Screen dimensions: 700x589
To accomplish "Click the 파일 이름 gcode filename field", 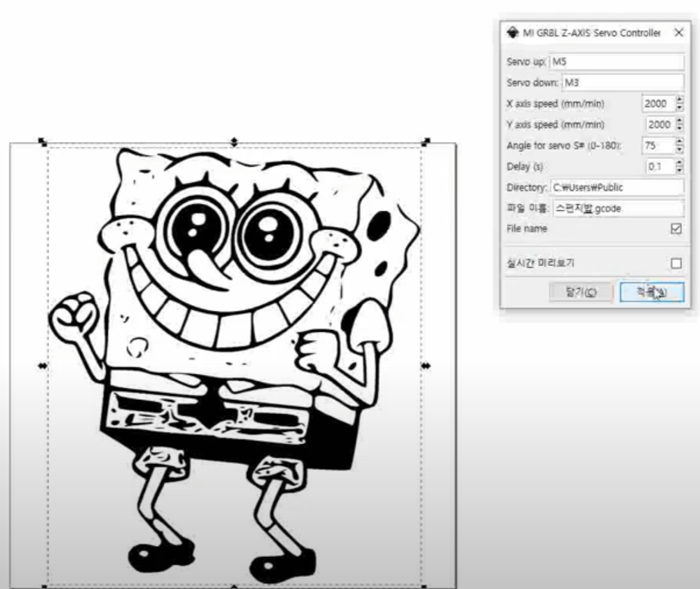I will point(618,209).
